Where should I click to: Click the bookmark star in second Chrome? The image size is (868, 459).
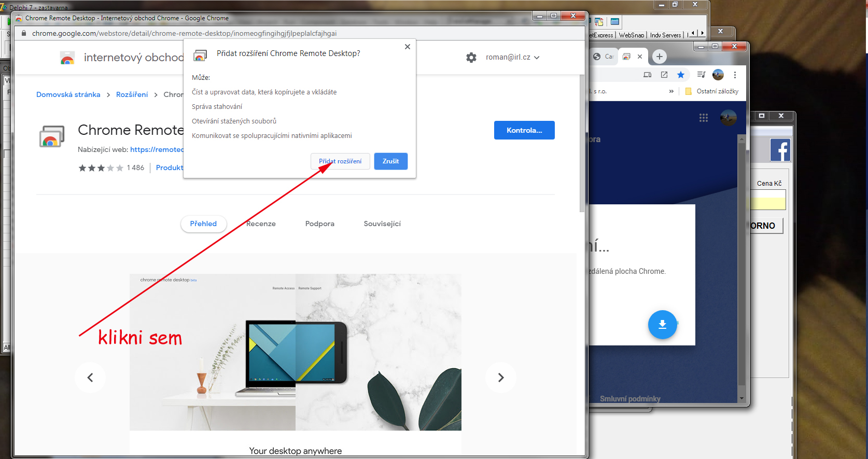point(681,75)
